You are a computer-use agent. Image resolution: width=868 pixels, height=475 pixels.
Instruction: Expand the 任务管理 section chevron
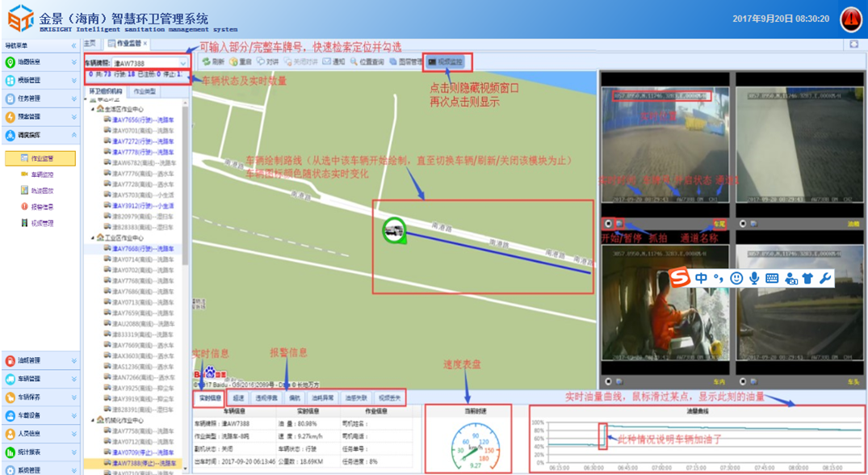pos(73,99)
